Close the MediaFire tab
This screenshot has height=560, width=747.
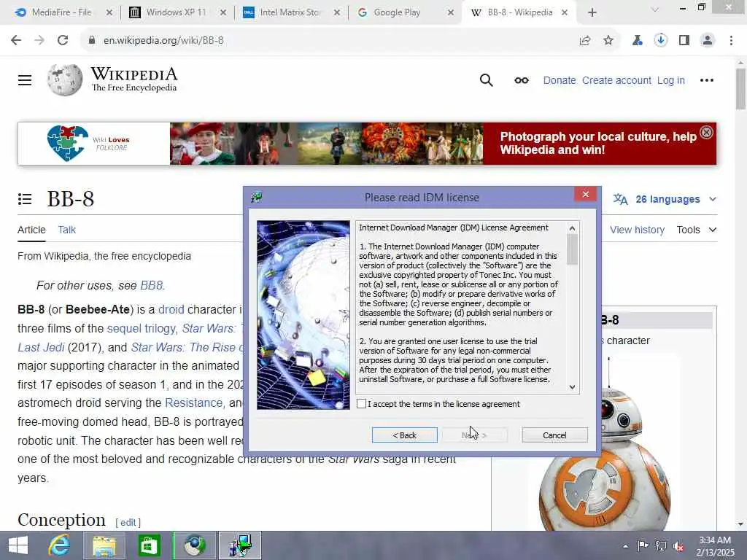tap(109, 13)
